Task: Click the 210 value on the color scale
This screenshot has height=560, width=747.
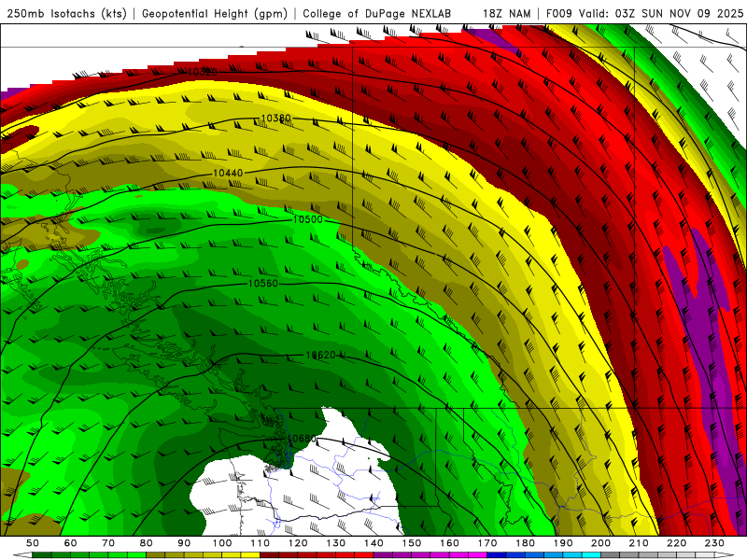Action: point(640,543)
